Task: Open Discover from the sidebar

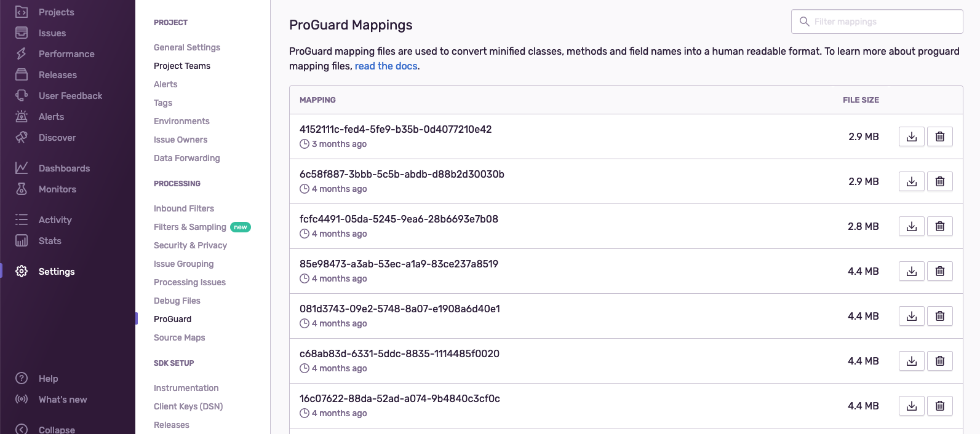Action: pyautogui.click(x=57, y=138)
